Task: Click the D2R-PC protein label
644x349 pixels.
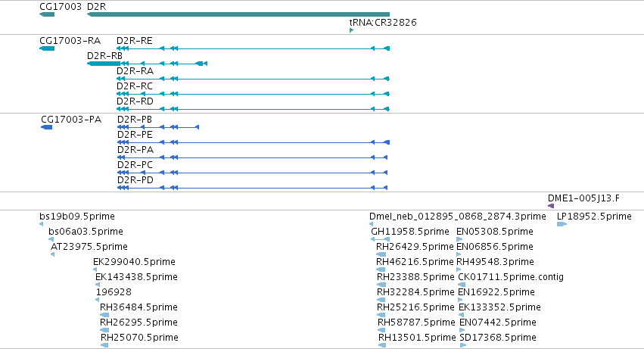Action: pyautogui.click(x=135, y=165)
